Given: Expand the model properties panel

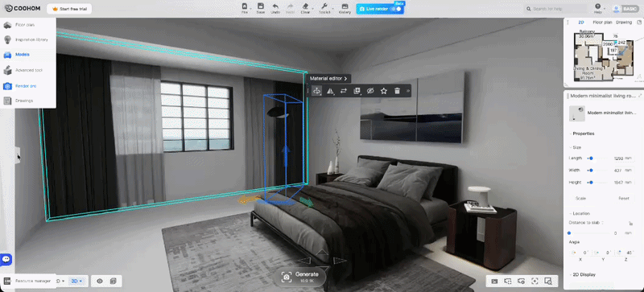Looking at the screenshot, I should point(640,96).
